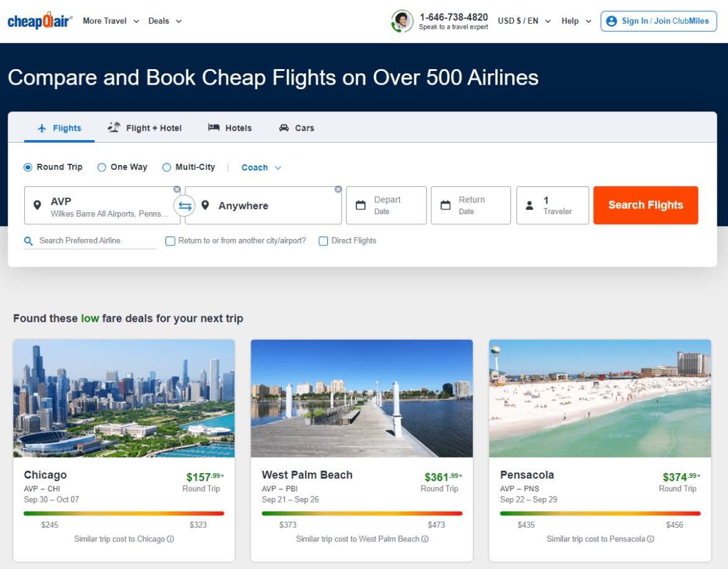Check 'Return to or from another city/airport?'
This screenshot has height=569, width=728.
tap(170, 241)
